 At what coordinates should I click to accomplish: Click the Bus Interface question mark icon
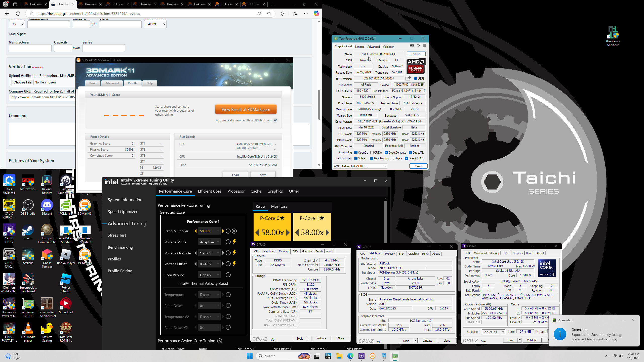point(425,91)
